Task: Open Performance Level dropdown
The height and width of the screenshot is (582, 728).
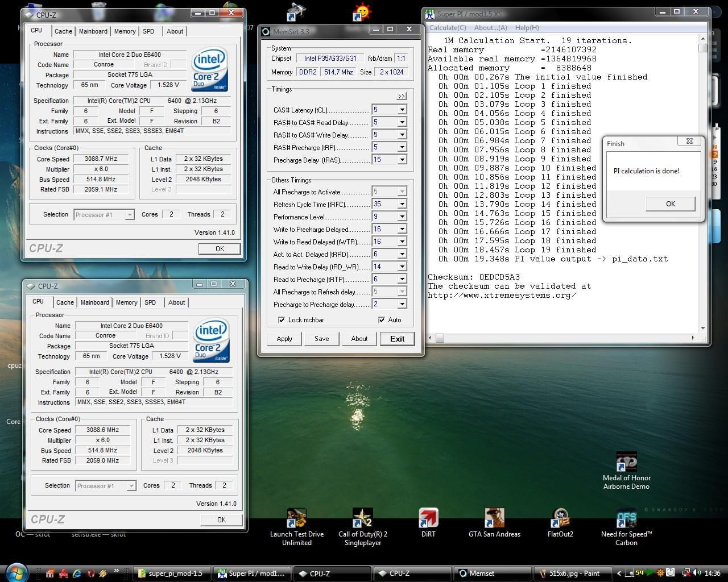Action: pos(402,217)
